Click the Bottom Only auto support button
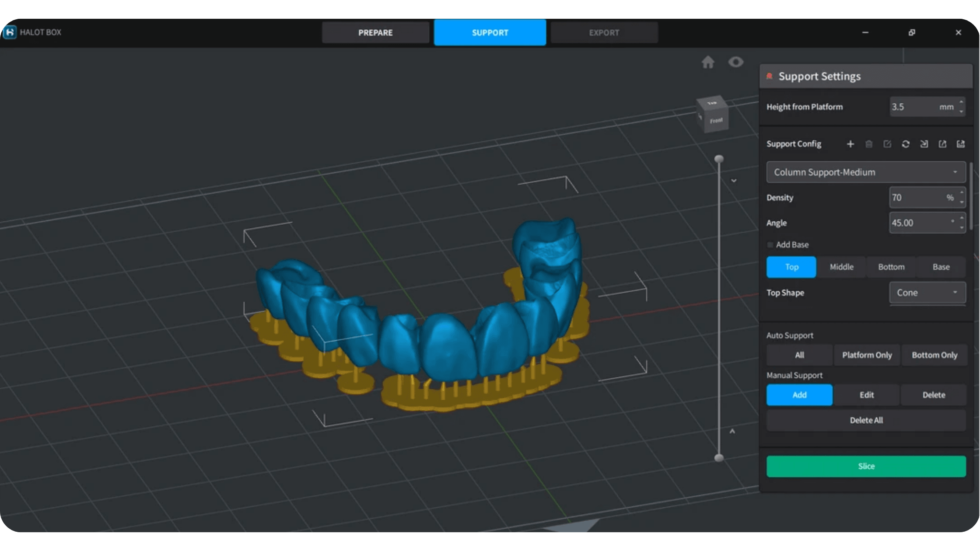Image resolution: width=980 pixels, height=551 pixels. pos(934,355)
